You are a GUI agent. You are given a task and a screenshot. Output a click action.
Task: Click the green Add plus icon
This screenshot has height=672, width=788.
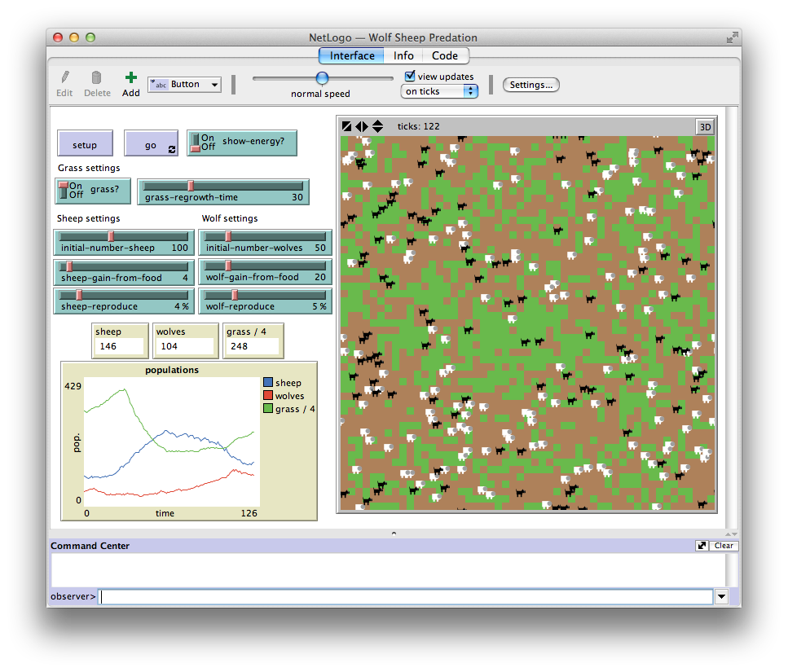point(130,79)
